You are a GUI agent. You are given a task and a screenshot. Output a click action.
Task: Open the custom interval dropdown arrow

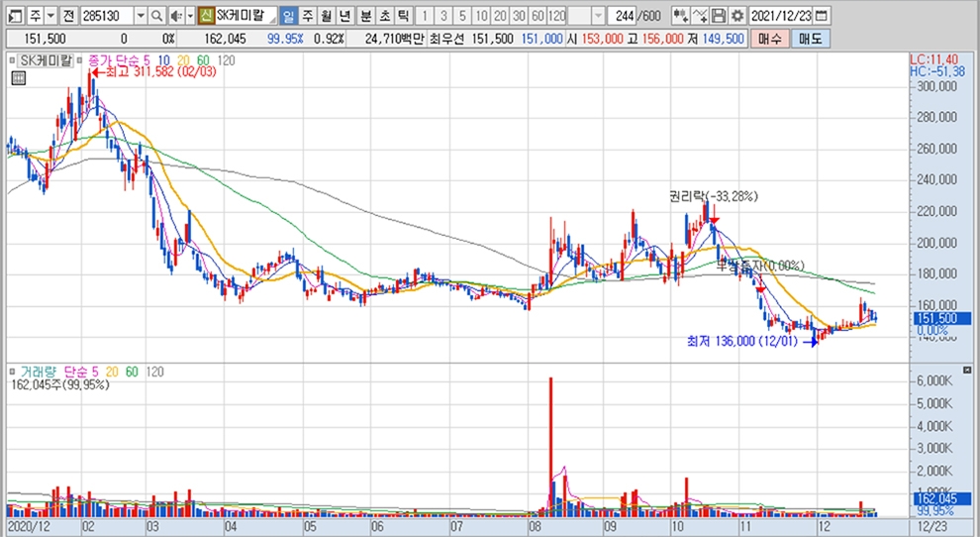598,16
